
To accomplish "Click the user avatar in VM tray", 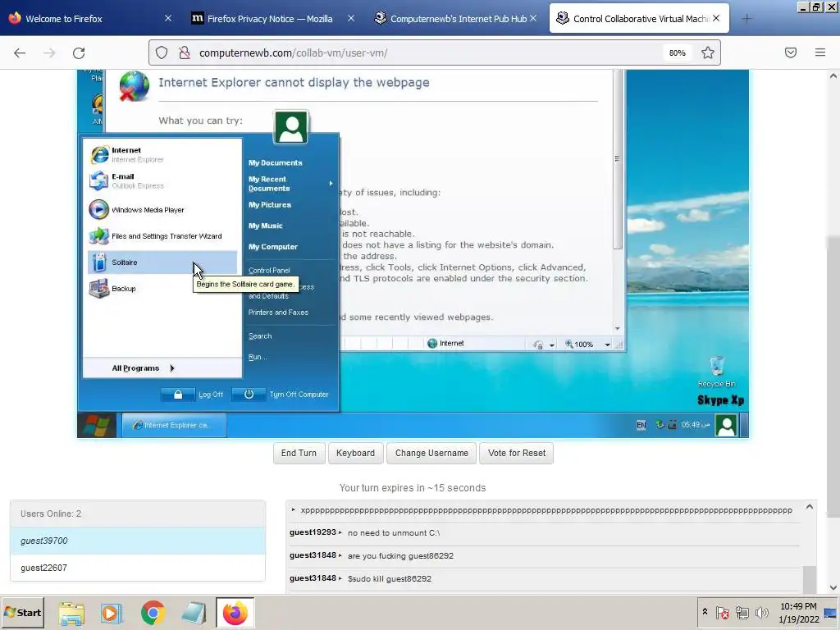I will tap(727, 426).
